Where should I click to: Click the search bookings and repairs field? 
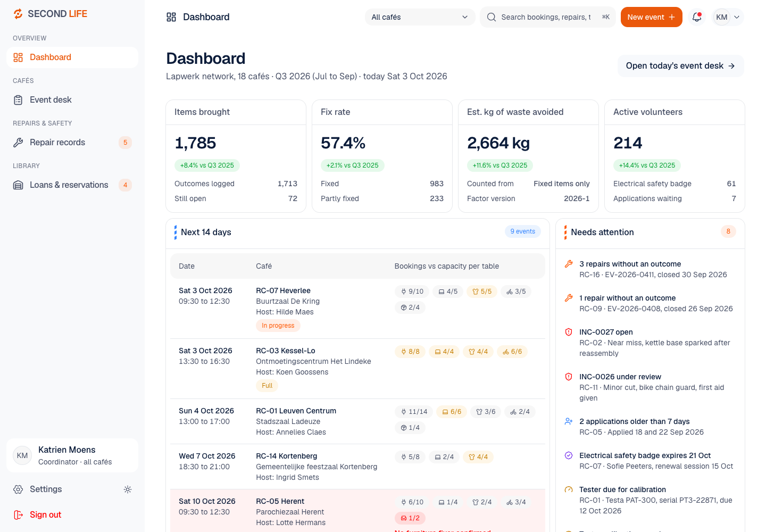coord(548,17)
